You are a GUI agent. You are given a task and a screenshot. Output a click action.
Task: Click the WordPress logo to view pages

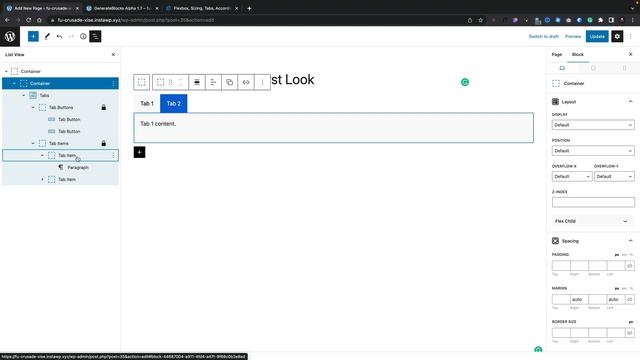(x=10, y=36)
